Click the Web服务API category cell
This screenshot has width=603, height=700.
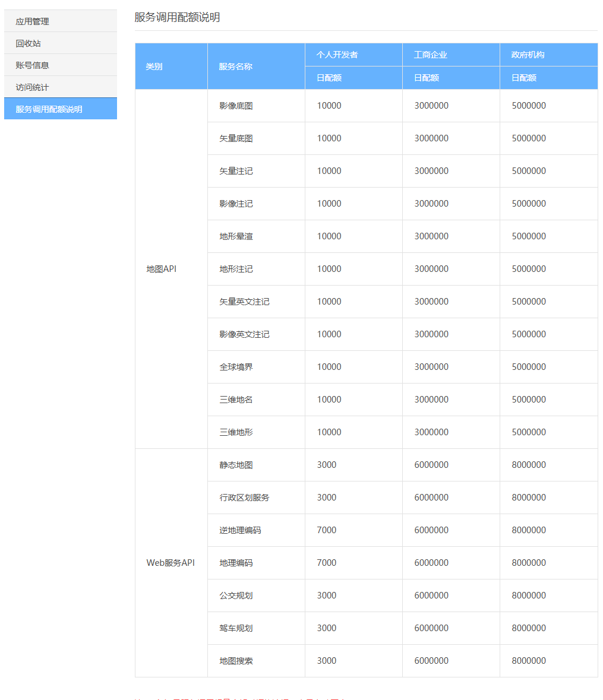171,563
